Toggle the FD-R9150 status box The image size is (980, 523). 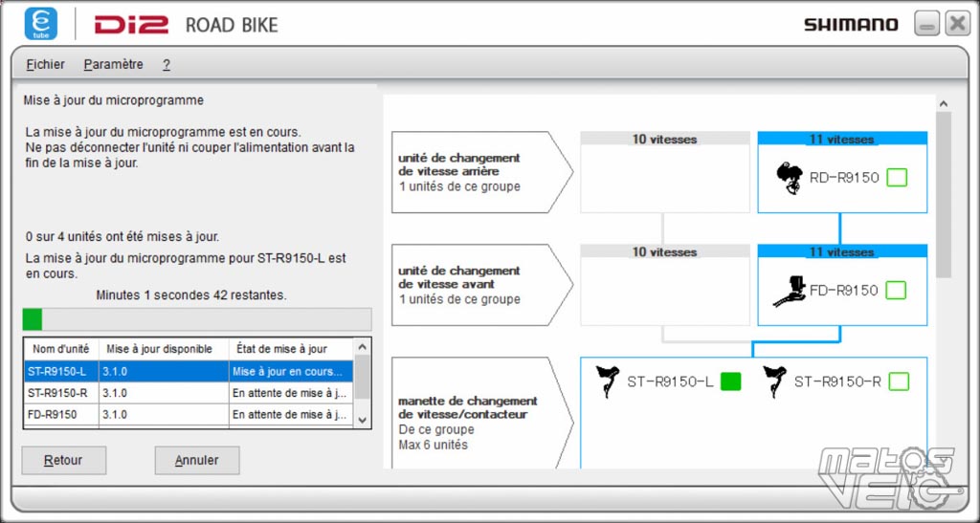point(896,291)
